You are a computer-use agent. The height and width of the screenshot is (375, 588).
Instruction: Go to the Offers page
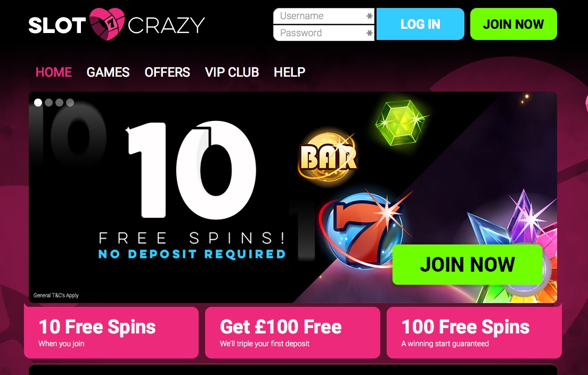click(167, 72)
